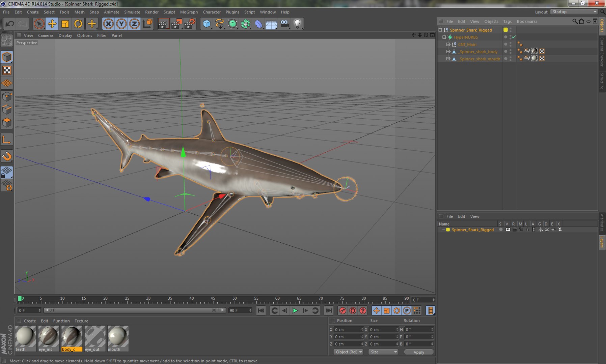Viewport: 606px width, 364px height.
Task: Toggle Y axis lock
Action: click(x=121, y=24)
